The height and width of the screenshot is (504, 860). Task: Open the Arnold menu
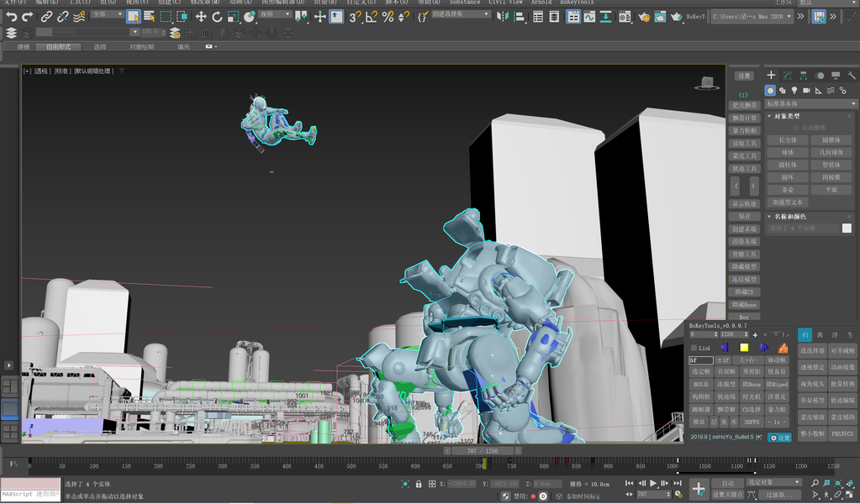coord(541,3)
